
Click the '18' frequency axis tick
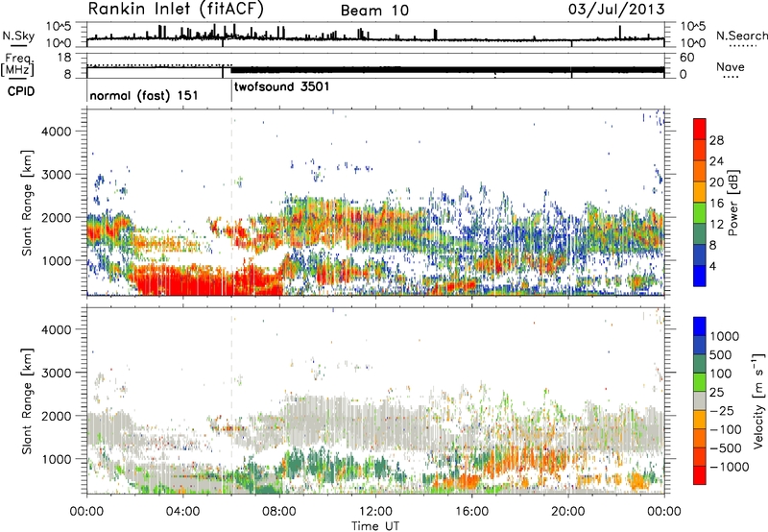(63, 58)
